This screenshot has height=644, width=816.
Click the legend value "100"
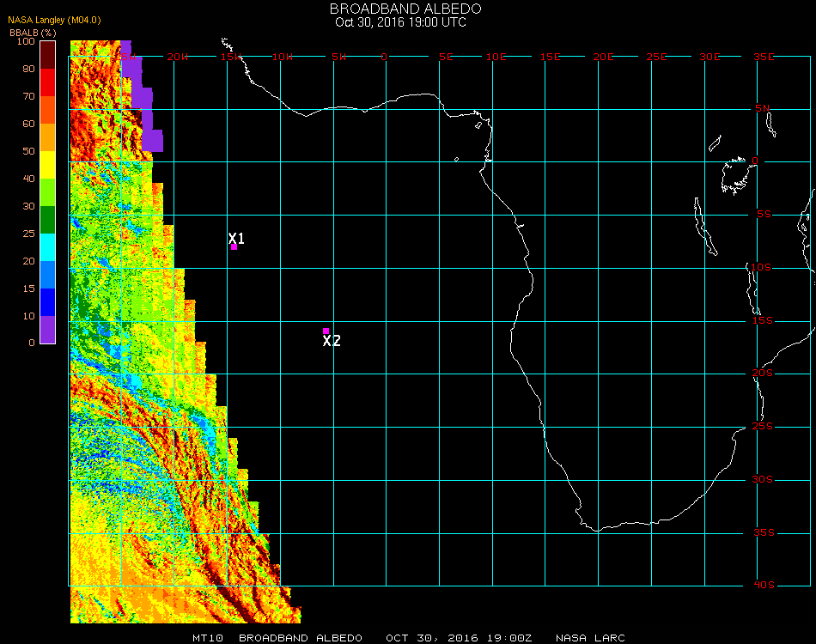[x=26, y=41]
